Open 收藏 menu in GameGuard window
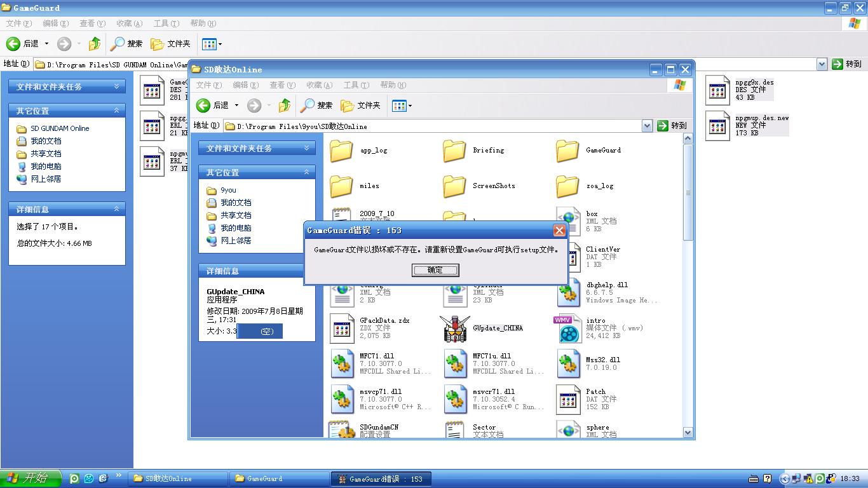Screen dimensions: 868x488 point(129,24)
